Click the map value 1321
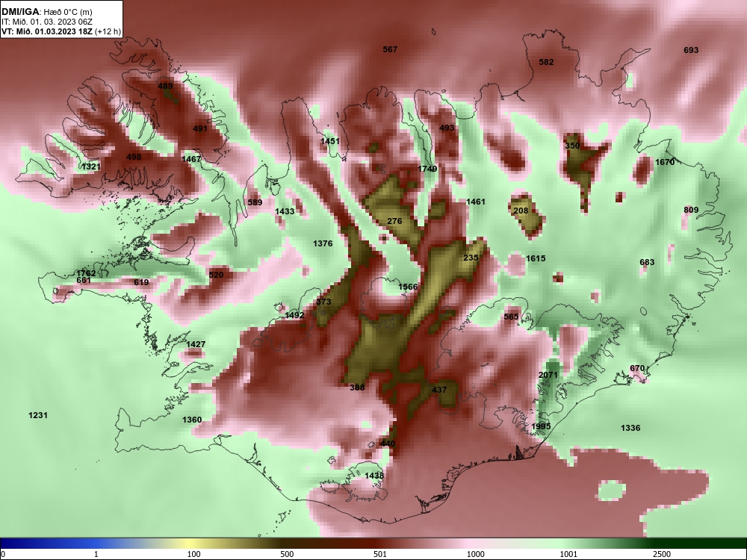This screenshot has width=747, height=560. (91, 167)
